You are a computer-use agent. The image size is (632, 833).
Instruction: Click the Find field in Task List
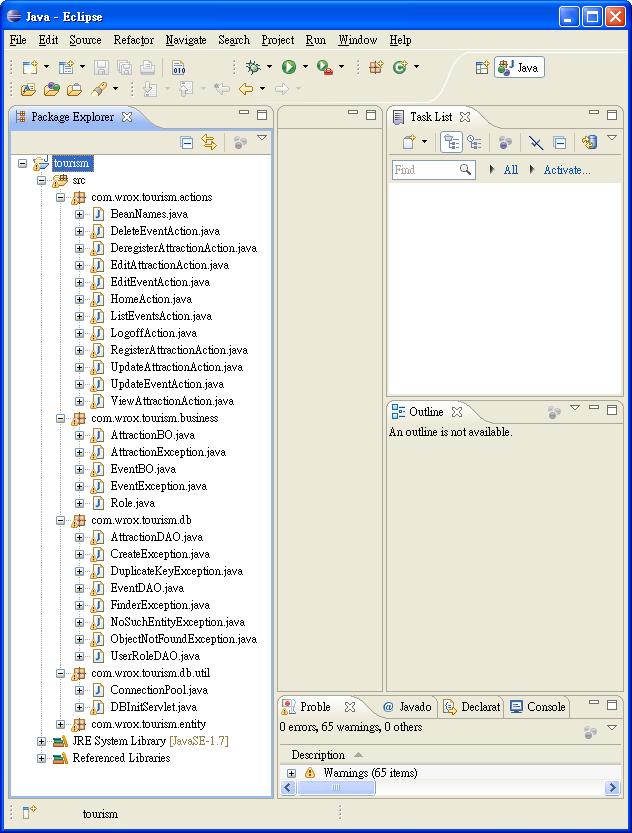424,170
